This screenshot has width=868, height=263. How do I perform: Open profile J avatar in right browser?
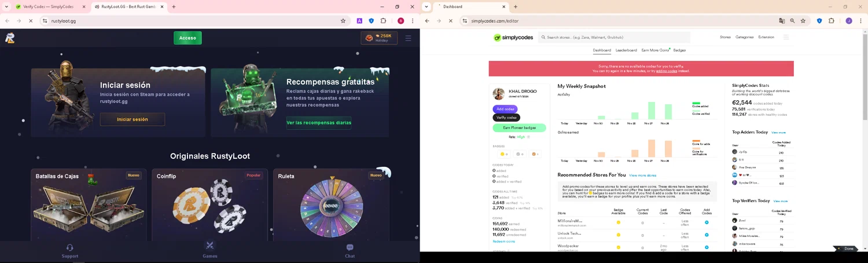[849, 21]
